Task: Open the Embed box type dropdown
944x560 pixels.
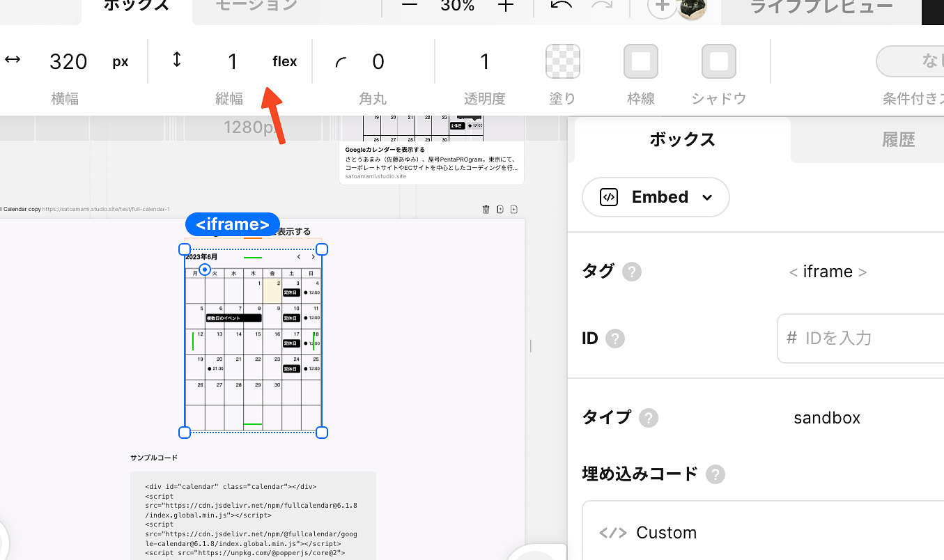Action: pyautogui.click(x=656, y=197)
